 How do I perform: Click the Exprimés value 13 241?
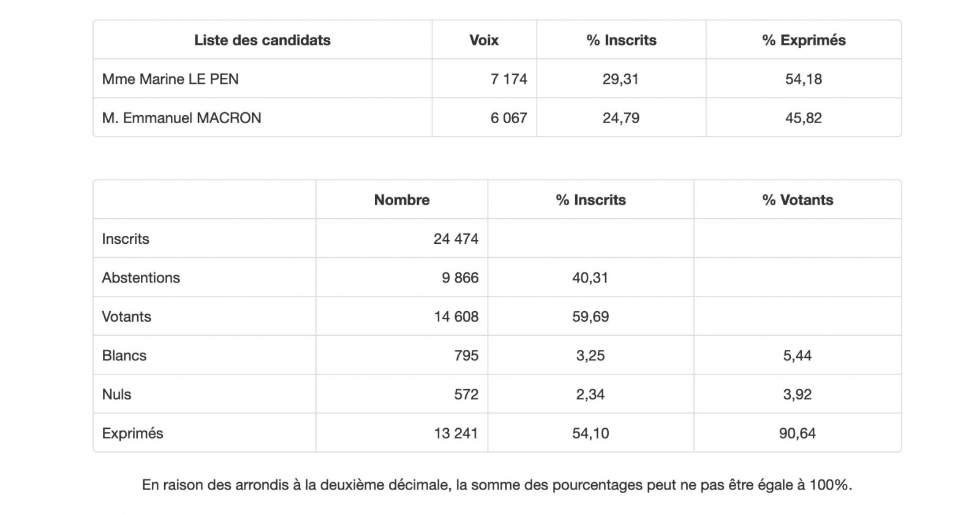[456, 434]
